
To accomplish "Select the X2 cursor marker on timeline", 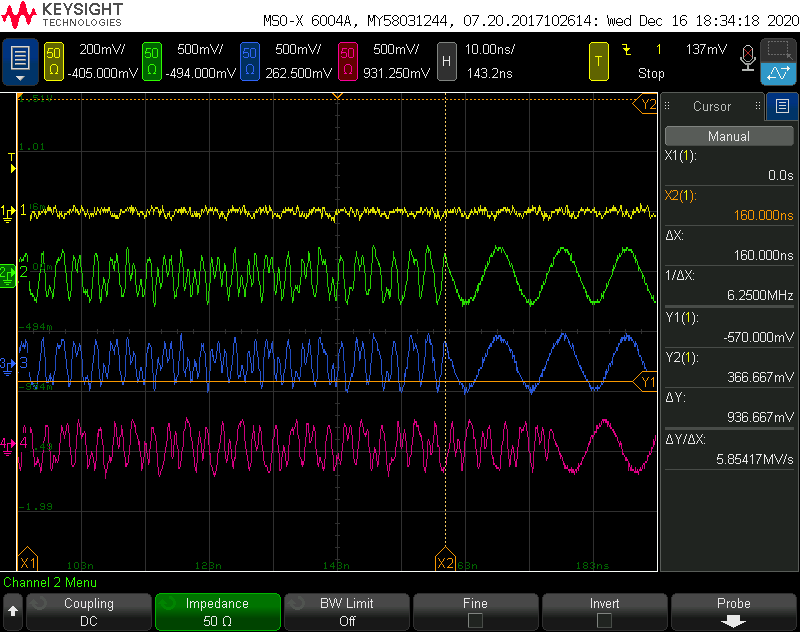I will click(445, 559).
